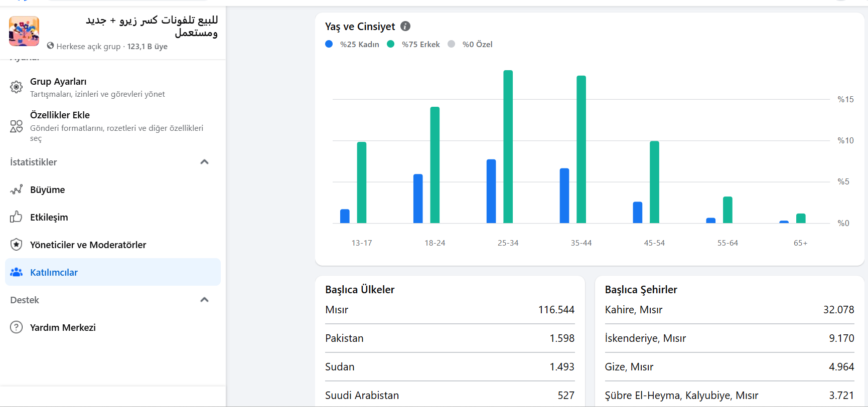Click the İstatistikler section header
Image resolution: width=868 pixels, height=407 pixels.
coord(34,162)
